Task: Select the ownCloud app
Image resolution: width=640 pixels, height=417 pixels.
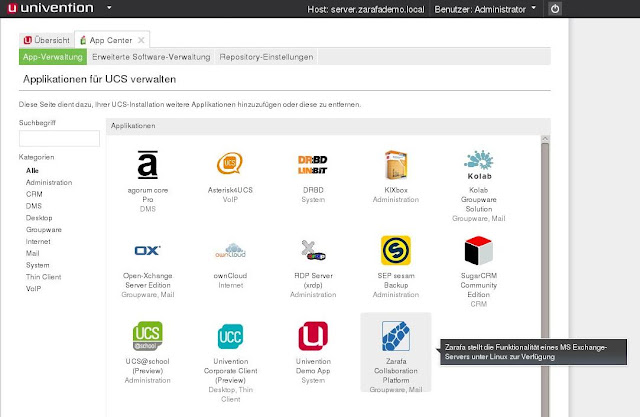Action: click(x=230, y=262)
